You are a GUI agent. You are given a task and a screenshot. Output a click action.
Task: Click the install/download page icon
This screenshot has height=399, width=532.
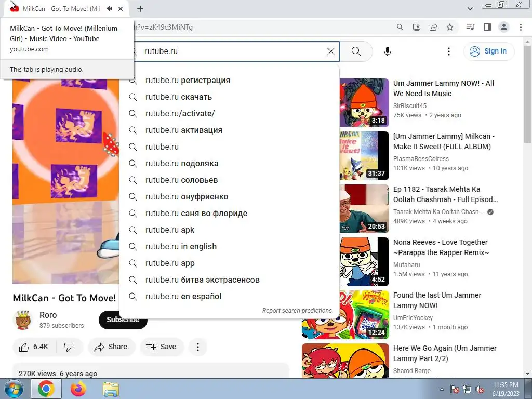[x=417, y=27]
